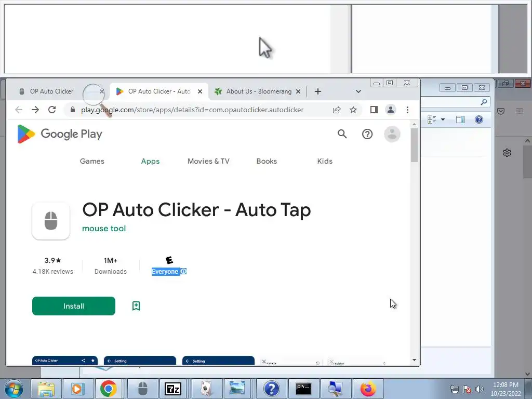Open Everyone content rating info icon
This screenshot has height=399, width=532.
183,271
